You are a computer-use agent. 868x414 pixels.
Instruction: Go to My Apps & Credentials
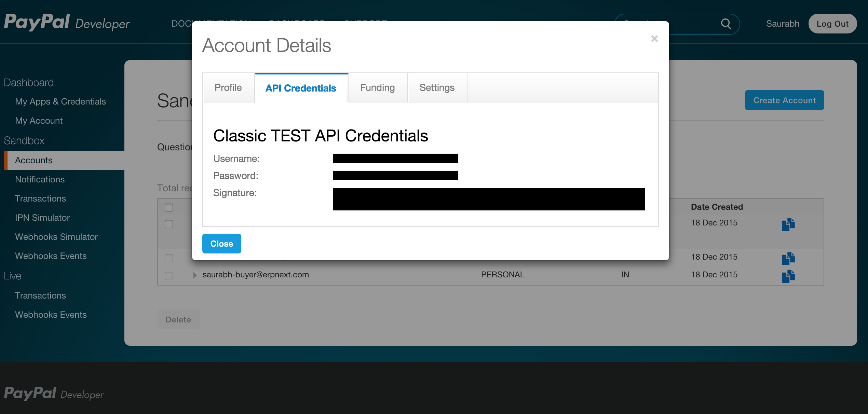60,101
